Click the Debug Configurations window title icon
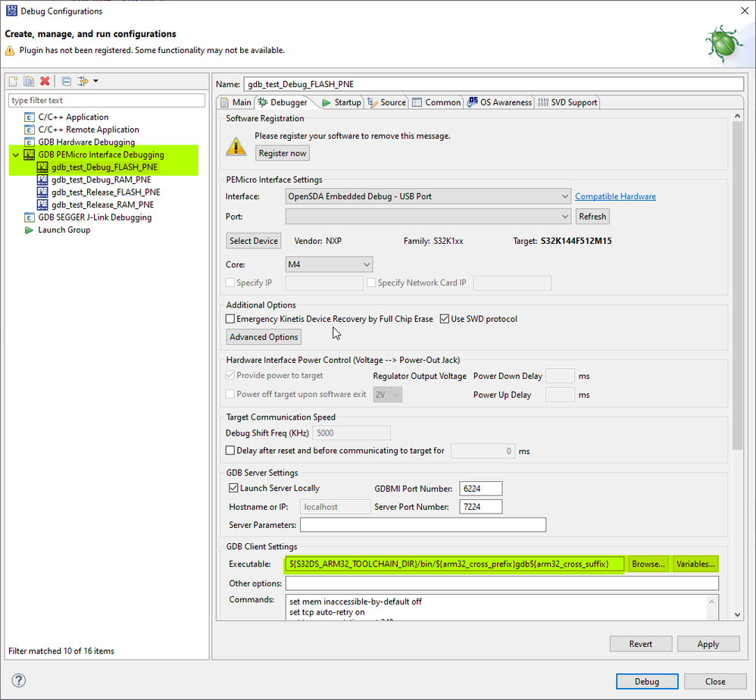Viewport: 756px width, 700px height. tap(11, 11)
